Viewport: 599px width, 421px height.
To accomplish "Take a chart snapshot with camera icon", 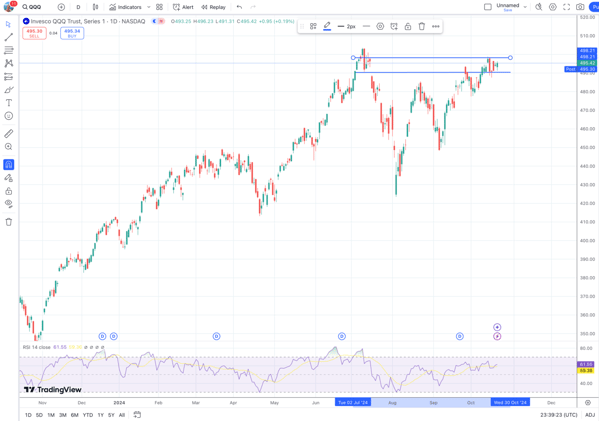I will (580, 7).
